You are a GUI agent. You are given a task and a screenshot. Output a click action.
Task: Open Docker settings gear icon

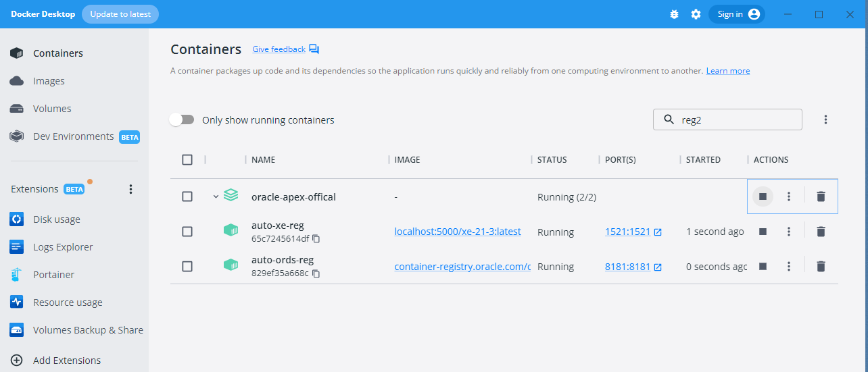[x=696, y=14]
